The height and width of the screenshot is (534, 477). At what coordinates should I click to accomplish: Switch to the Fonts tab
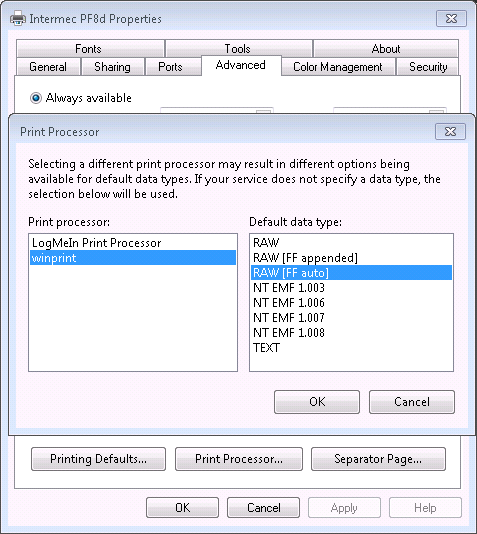pyautogui.click(x=90, y=49)
